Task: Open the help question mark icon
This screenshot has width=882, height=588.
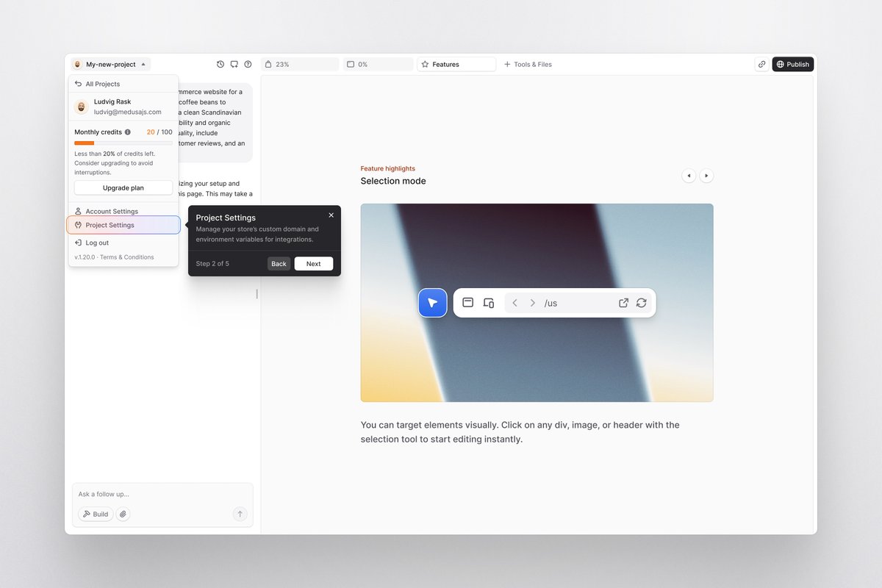Action: click(x=248, y=65)
